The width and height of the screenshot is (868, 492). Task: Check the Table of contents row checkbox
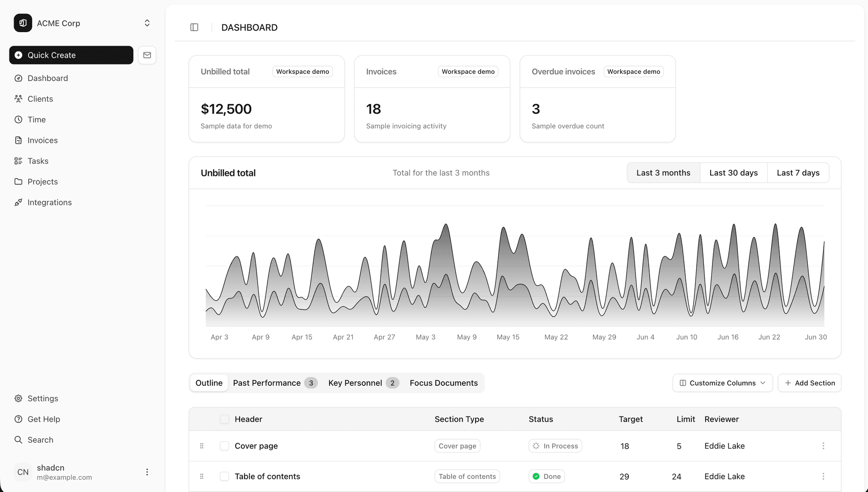(x=224, y=476)
